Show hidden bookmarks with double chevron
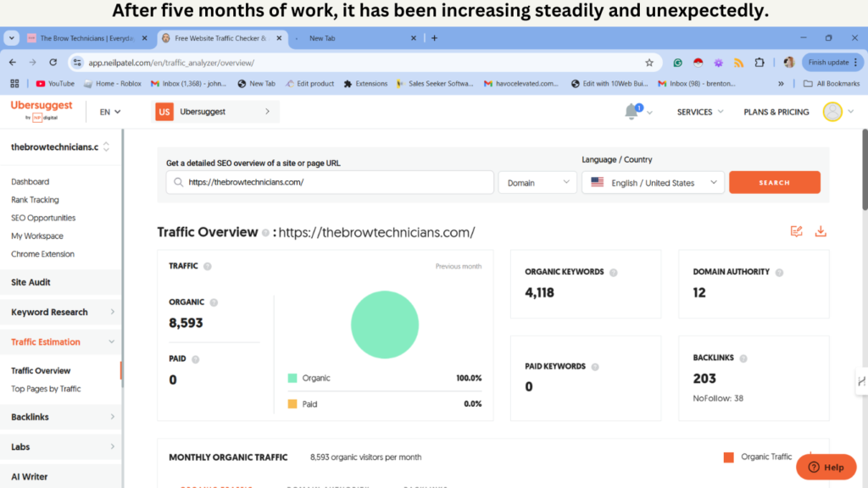 [781, 84]
